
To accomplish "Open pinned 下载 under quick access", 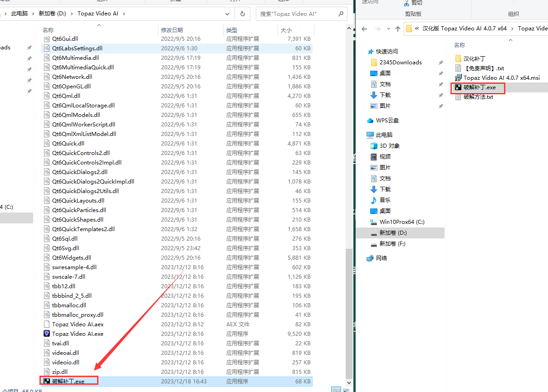I will [385, 95].
